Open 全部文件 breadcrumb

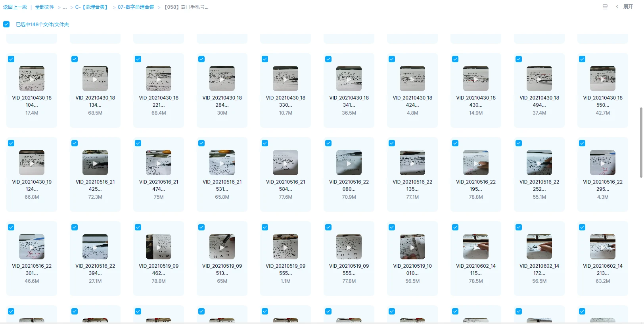[44, 7]
